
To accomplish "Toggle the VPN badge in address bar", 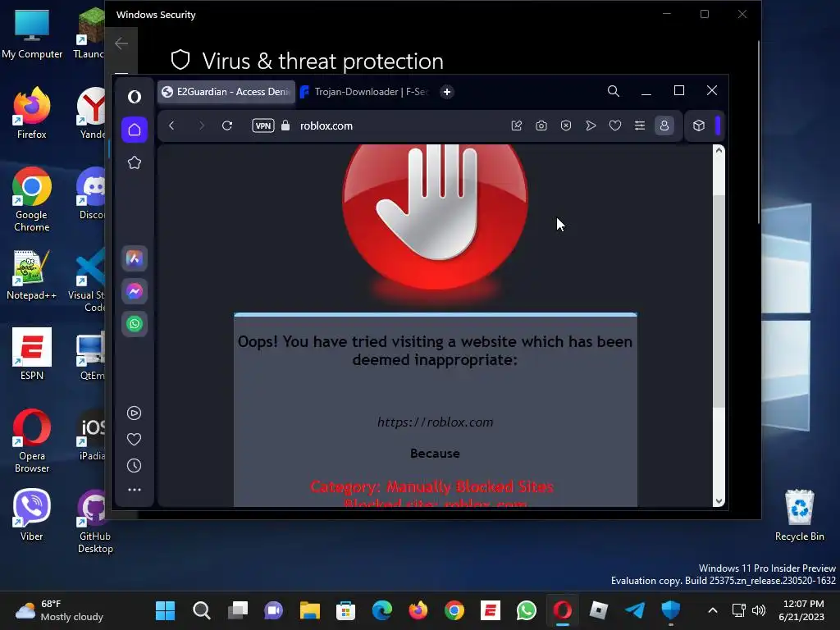I will (263, 126).
